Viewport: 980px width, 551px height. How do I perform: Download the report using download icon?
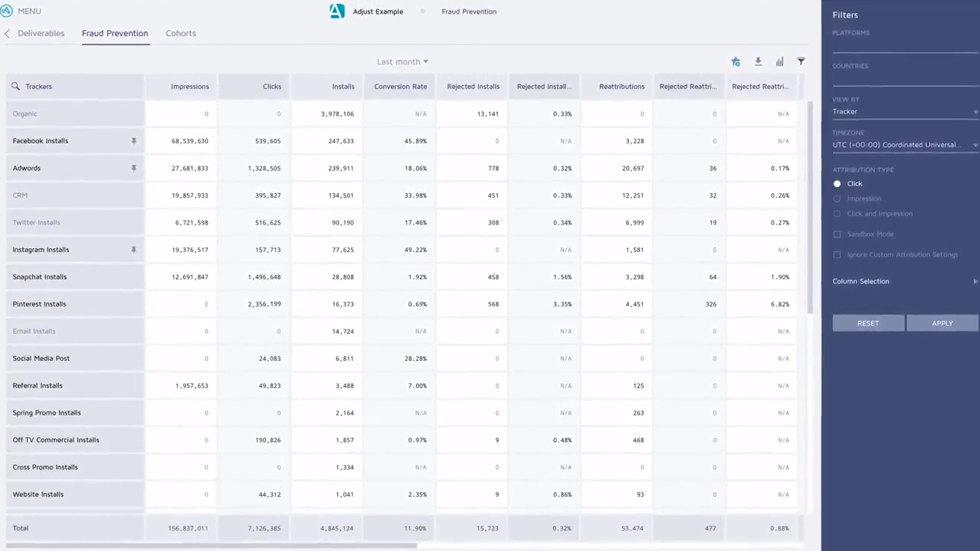(x=758, y=61)
